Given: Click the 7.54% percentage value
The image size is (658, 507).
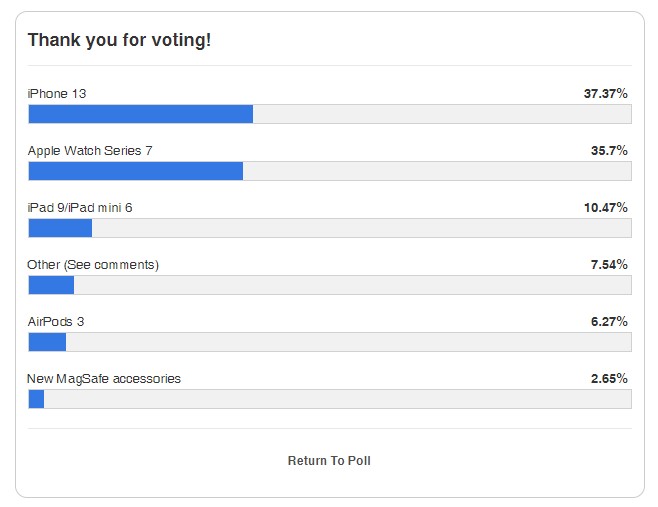Looking at the screenshot, I should 609,264.
